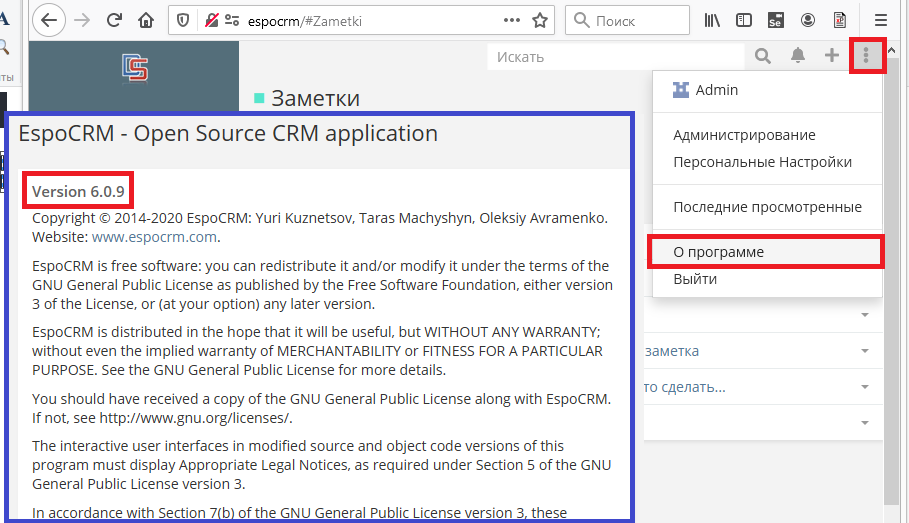The height and width of the screenshot is (523, 909).
Task: Go to the browser home page icon
Action: coord(146,20)
